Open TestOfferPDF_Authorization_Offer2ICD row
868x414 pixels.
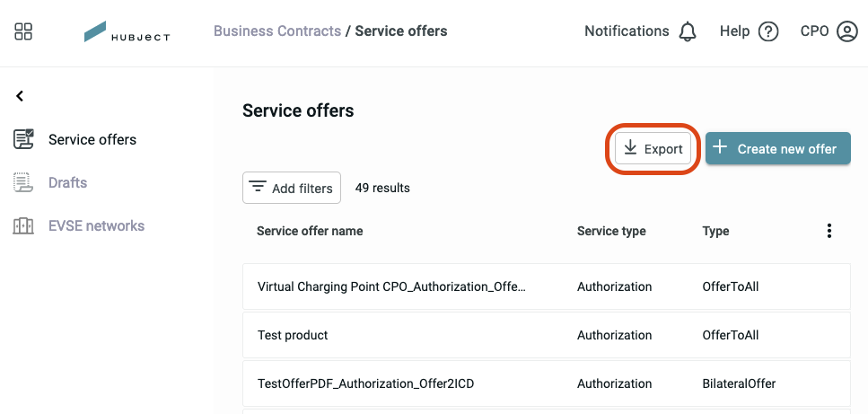[x=547, y=383]
